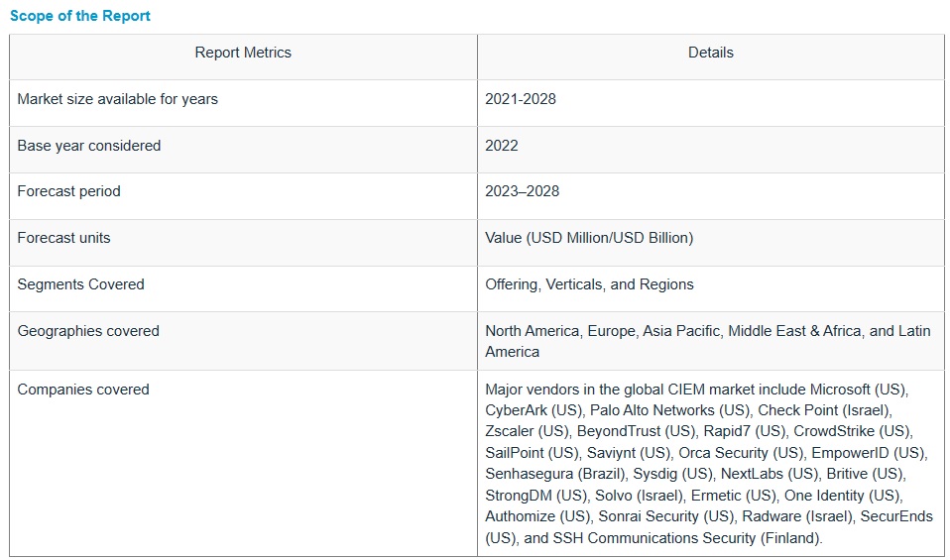Click the 'Scope of the Report' heading
The image size is (950, 560).
pos(80,16)
